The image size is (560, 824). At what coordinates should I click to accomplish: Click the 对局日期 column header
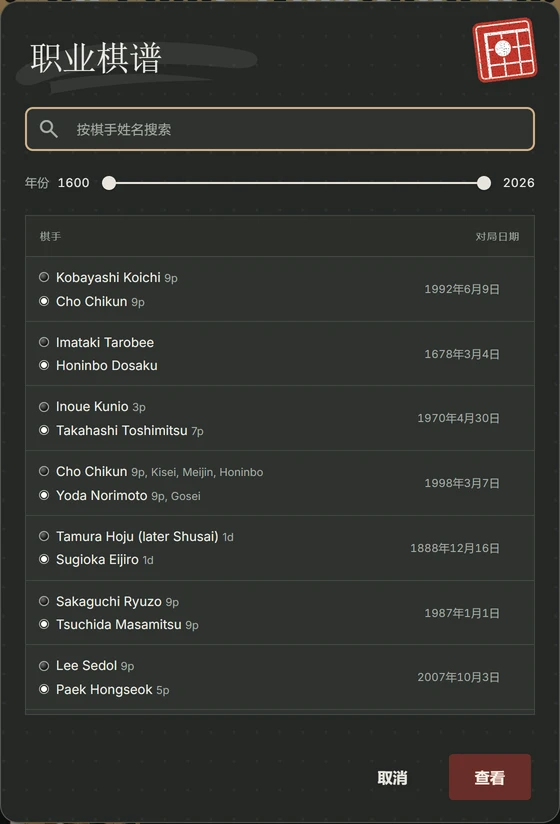click(x=497, y=236)
